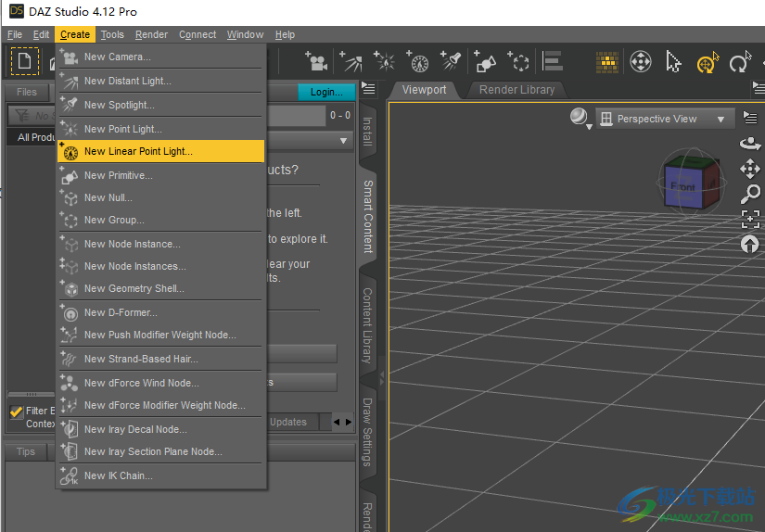This screenshot has height=532, width=765.
Task: Click the Create New Distant Light toolbar icon
Action: click(x=351, y=61)
